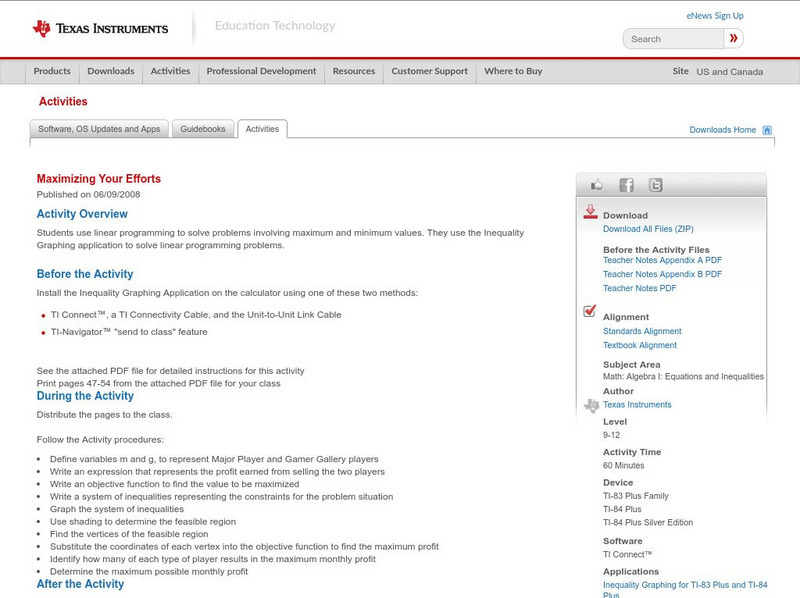This screenshot has width=800, height=598.
Task: Open the Resources menu
Action: [354, 71]
